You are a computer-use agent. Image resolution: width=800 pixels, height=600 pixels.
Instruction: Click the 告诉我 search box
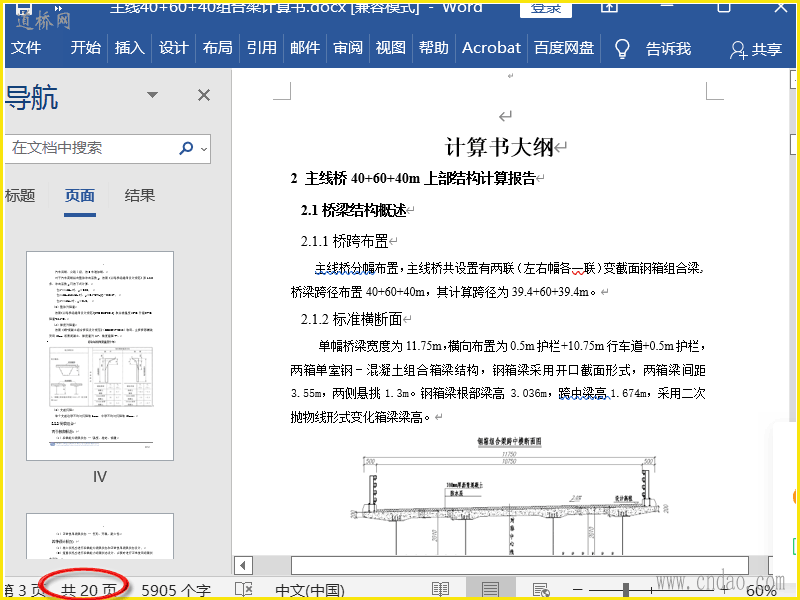(668, 49)
